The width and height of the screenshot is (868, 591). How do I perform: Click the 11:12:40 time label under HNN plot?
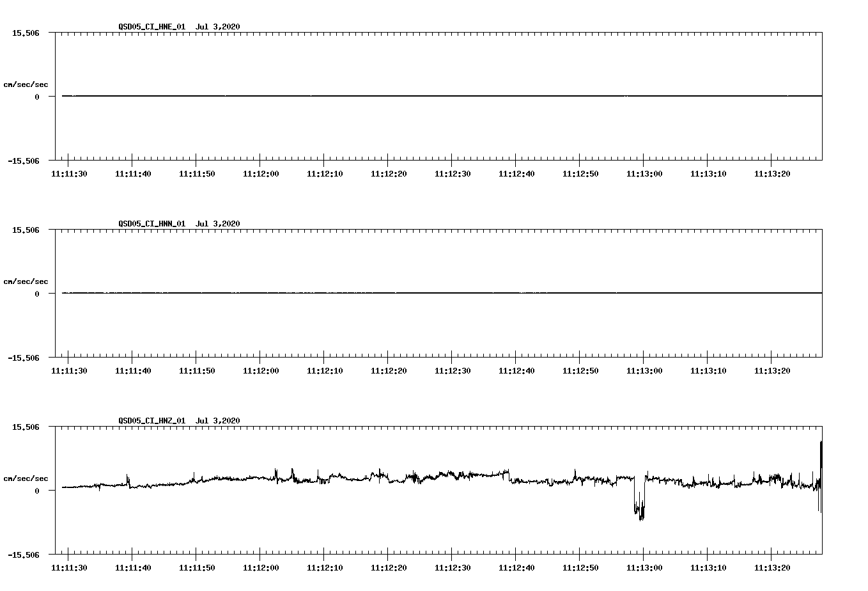point(516,370)
